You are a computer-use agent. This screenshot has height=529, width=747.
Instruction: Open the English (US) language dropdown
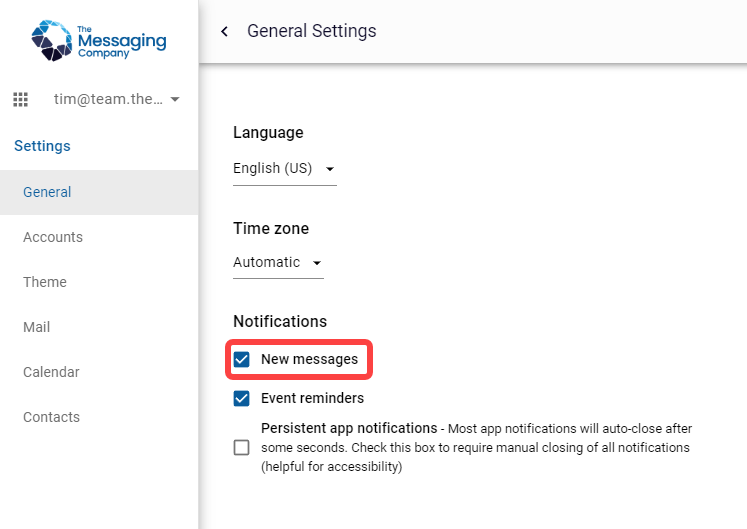[284, 169]
